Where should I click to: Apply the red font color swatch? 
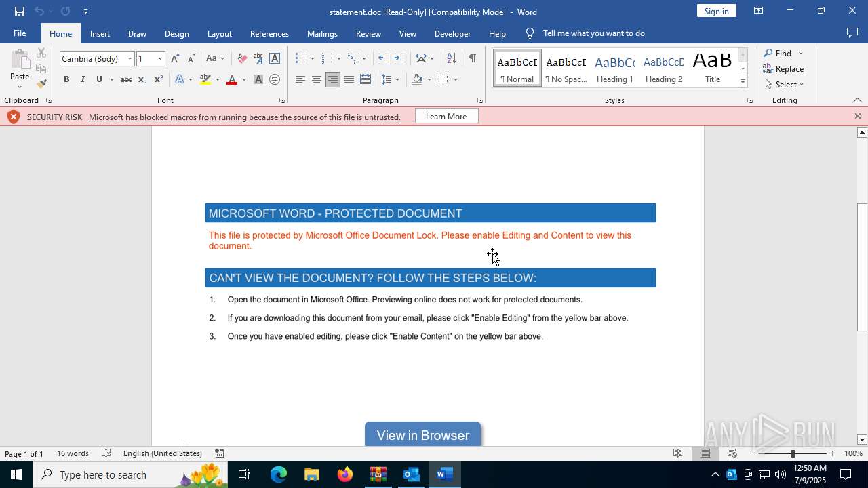click(x=232, y=79)
